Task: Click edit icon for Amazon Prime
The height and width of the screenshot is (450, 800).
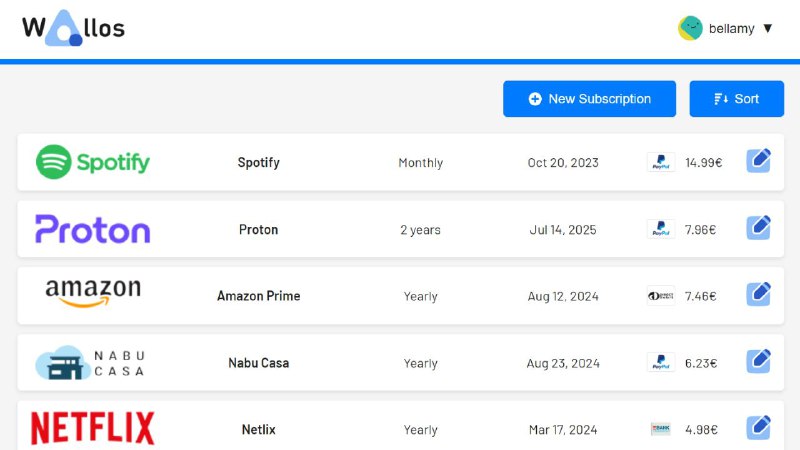Action: (x=758, y=295)
